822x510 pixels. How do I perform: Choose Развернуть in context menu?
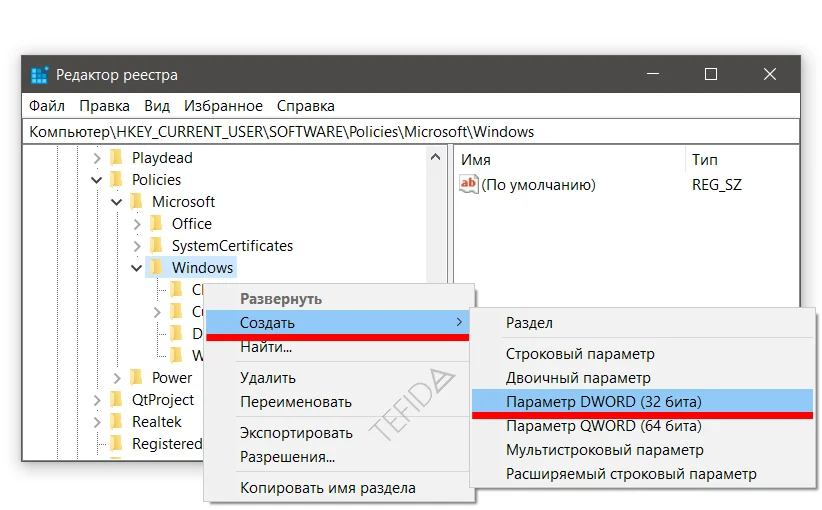(x=340, y=299)
